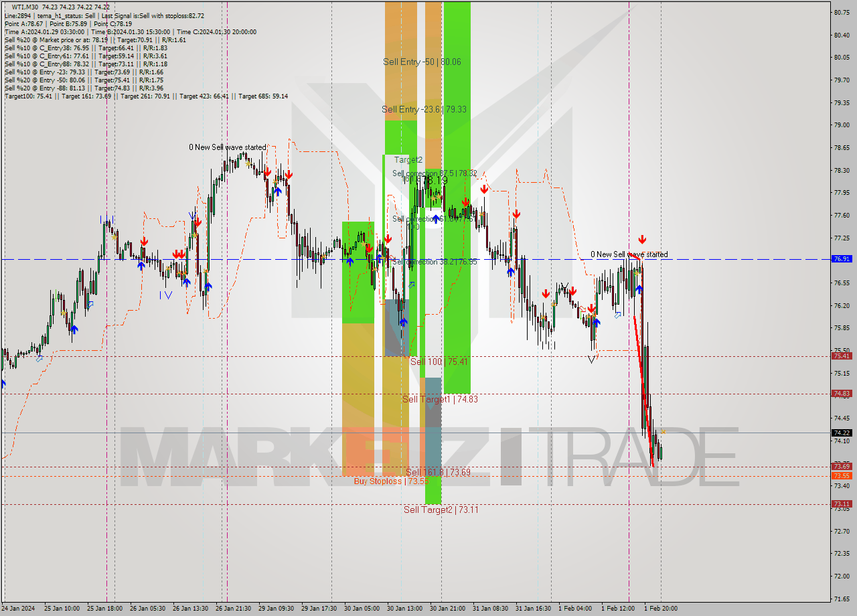Click the red 74.83 price tag on axis
This screenshot has height=616, width=857.
point(842,393)
